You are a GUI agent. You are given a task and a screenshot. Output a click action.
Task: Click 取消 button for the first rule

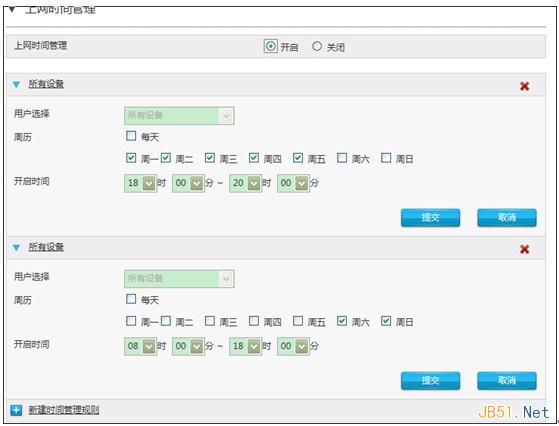coord(507,217)
